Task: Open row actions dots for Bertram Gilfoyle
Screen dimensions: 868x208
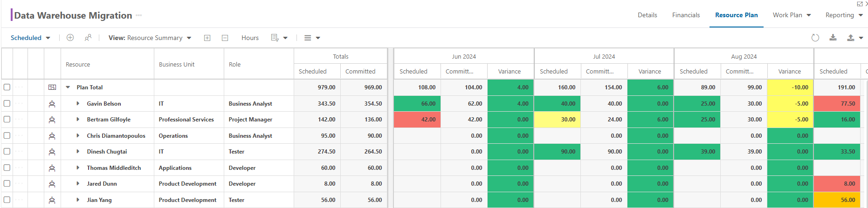Action: coord(19,119)
